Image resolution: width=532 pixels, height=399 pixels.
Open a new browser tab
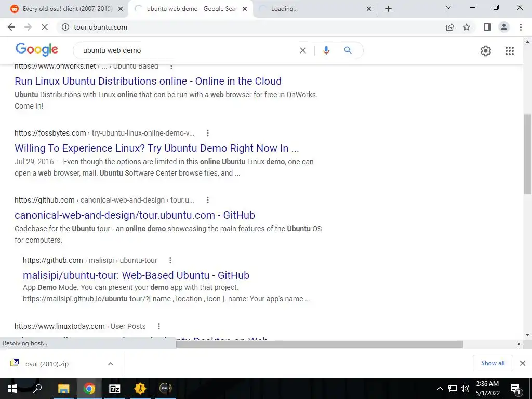pos(389,9)
